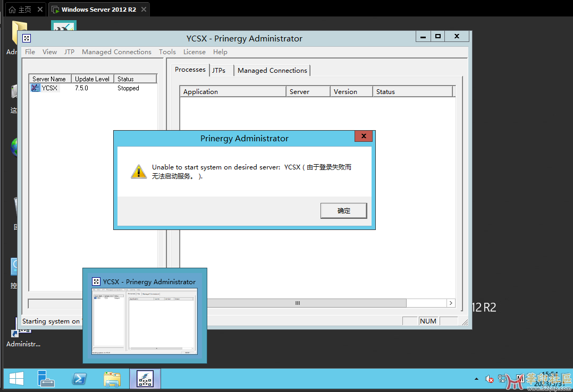
Task: Close the Prinergy Administrator error dialog
Action: tap(364, 137)
